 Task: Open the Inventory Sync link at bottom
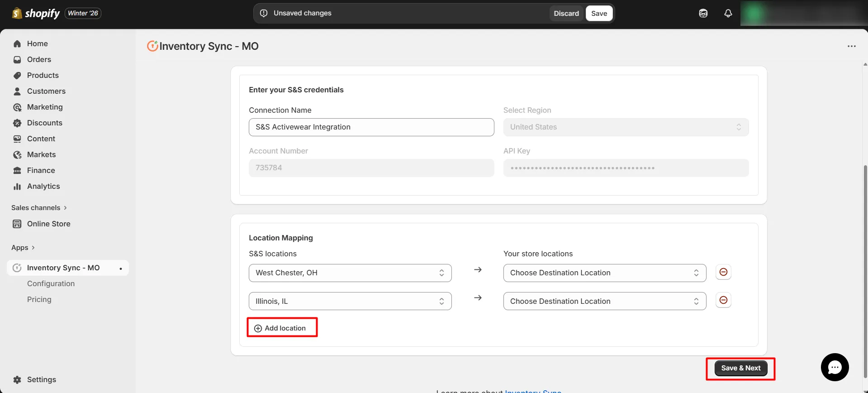(x=533, y=391)
